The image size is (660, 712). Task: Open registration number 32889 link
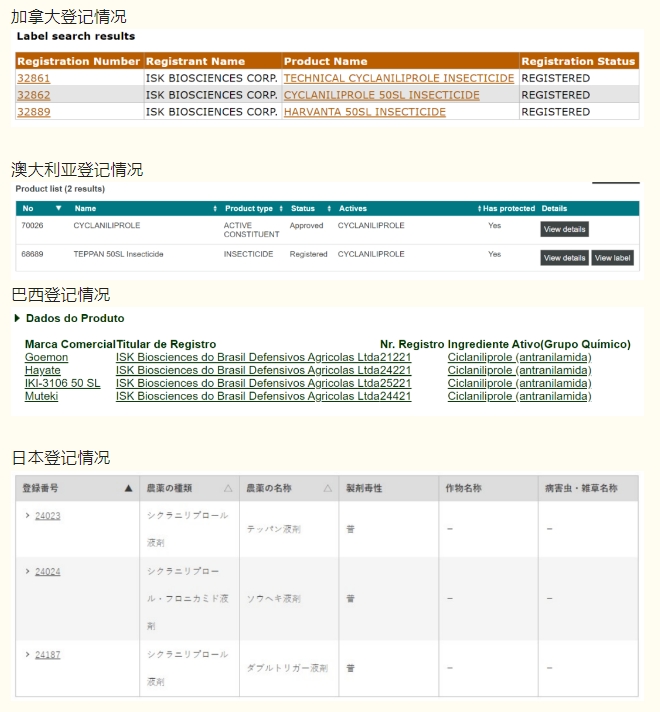tap(34, 112)
